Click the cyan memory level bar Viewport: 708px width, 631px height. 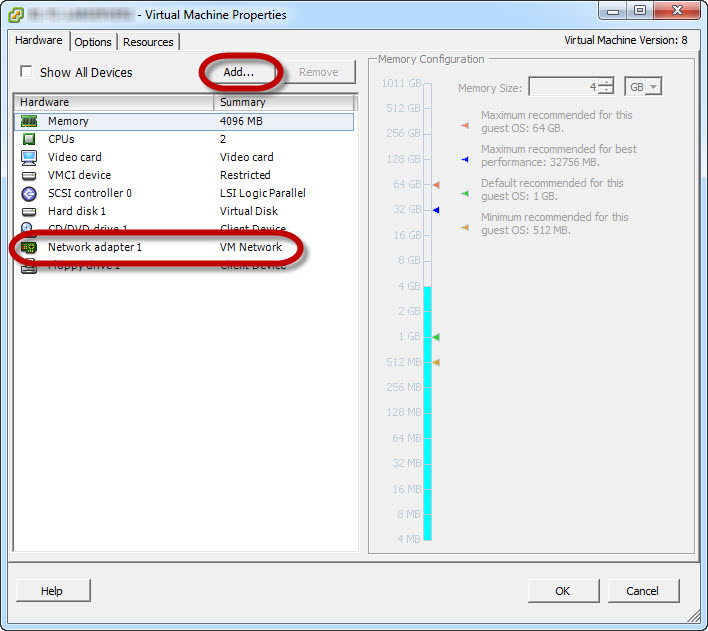(x=428, y=413)
